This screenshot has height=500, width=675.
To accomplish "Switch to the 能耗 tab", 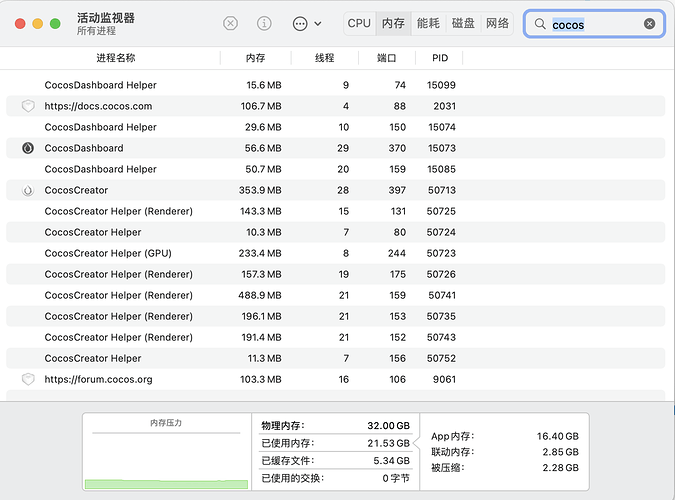I will pyautogui.click(x=428, y=23).
